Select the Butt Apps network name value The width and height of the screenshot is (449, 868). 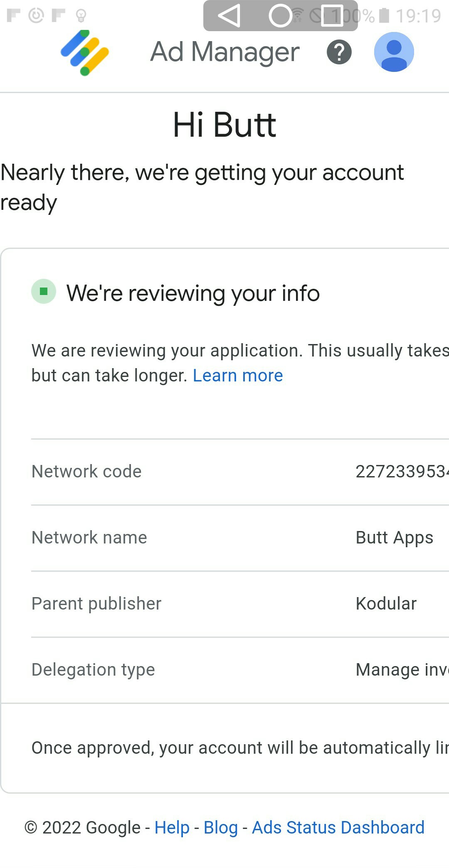pyautogui.click(x=395, y=538)
